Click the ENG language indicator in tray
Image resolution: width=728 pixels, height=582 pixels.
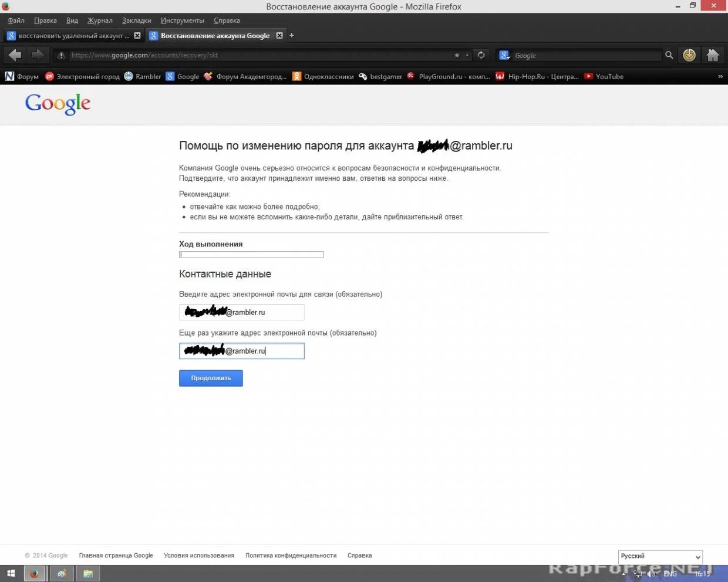coord(670,574)
